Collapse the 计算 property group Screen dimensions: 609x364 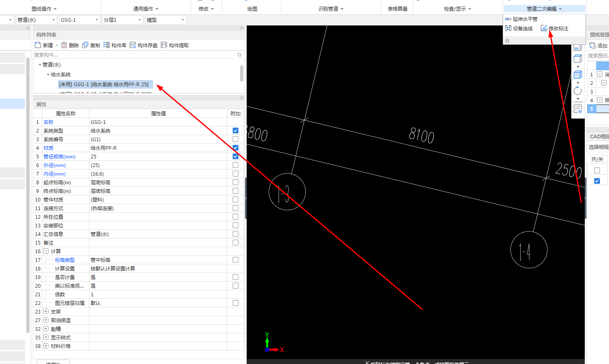pos(46,251)
